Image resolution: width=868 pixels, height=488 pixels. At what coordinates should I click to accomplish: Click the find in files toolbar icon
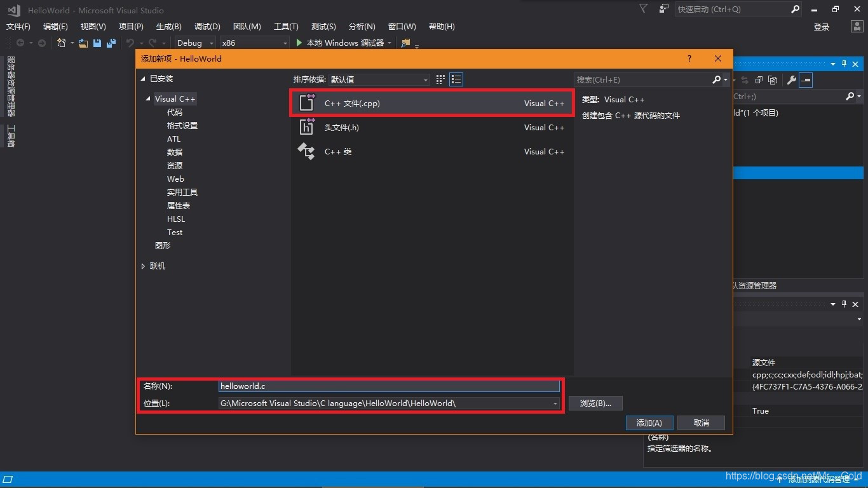pos(406,43)
